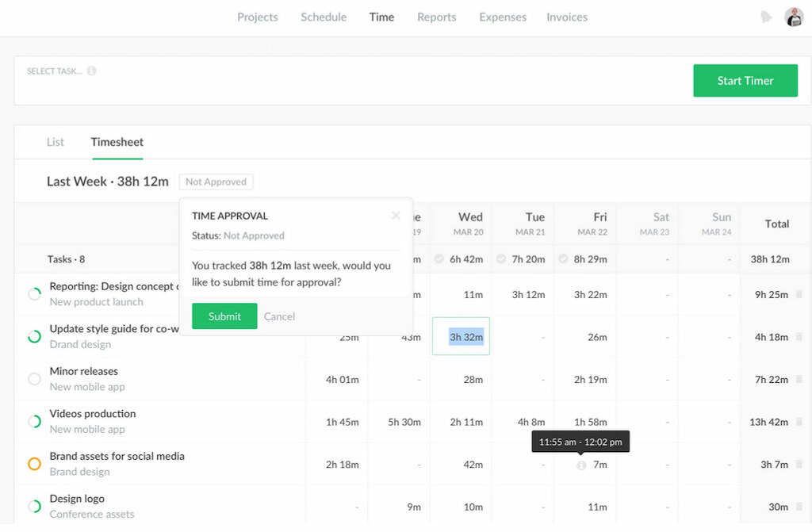812x532 pixels.
Task: Click the info icon beside Select Task field
Action: point(92,71)
